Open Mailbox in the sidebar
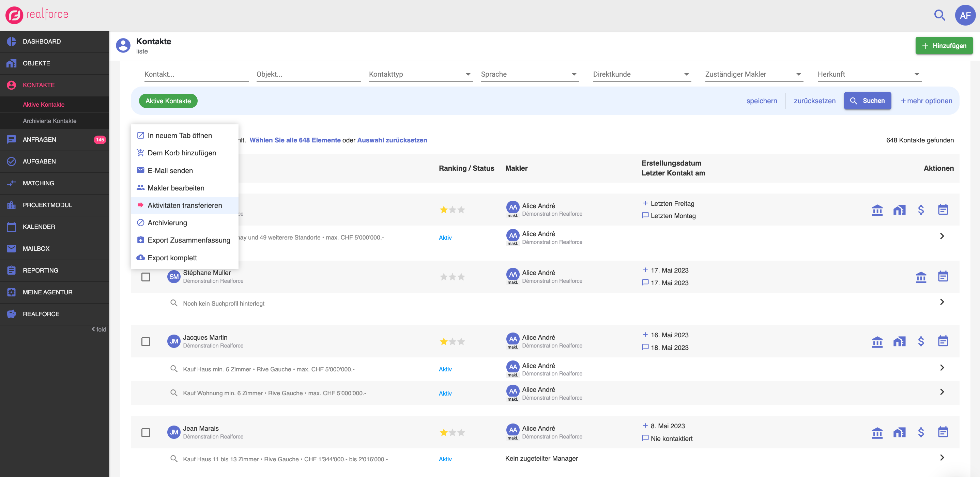 [x=55, y=248]
